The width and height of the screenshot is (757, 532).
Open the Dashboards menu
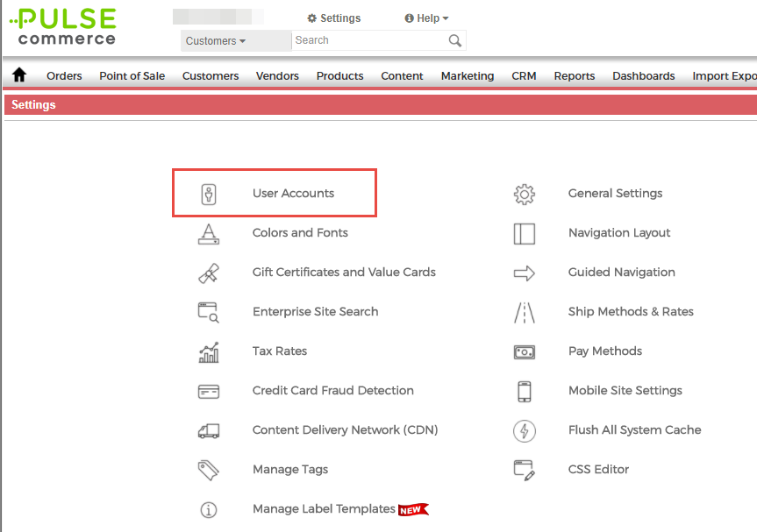644,75
